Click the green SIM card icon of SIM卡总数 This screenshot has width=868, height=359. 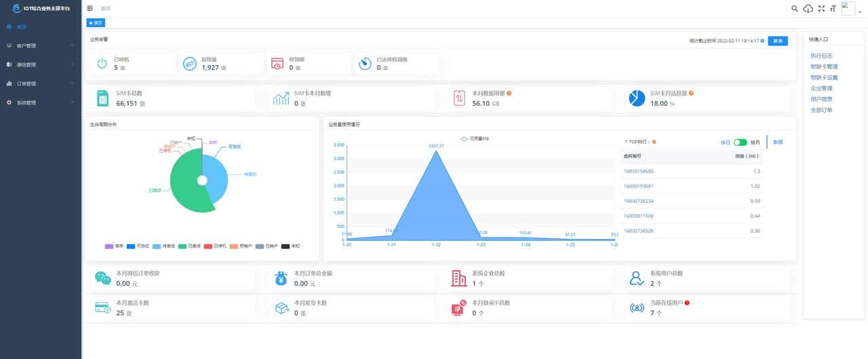(103, 98)
